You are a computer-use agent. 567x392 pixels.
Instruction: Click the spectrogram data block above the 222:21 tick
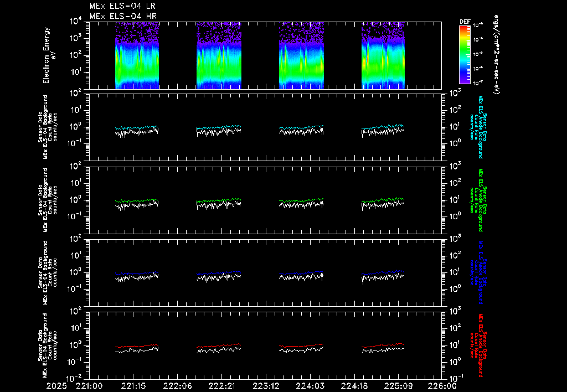[x=219, y=55]
